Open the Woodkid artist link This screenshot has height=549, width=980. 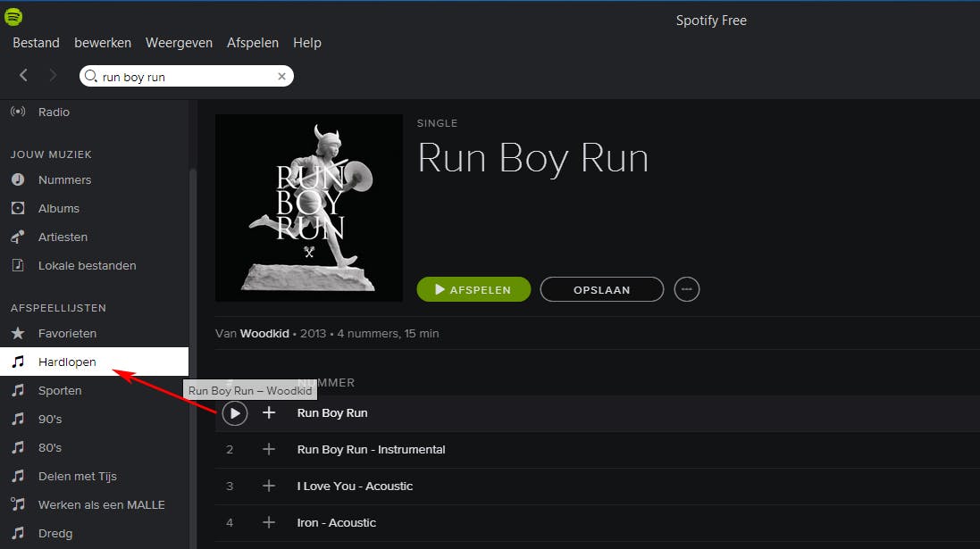(x=264, y=334)
